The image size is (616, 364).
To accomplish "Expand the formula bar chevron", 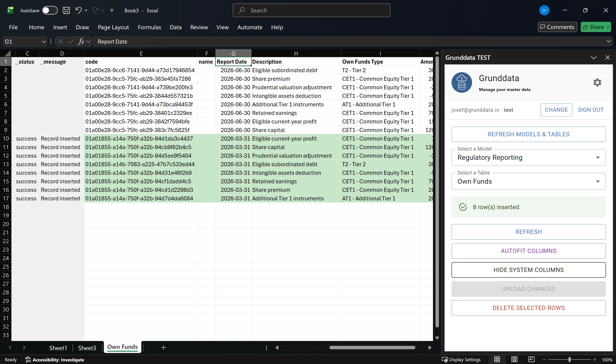I will [608, 41].
